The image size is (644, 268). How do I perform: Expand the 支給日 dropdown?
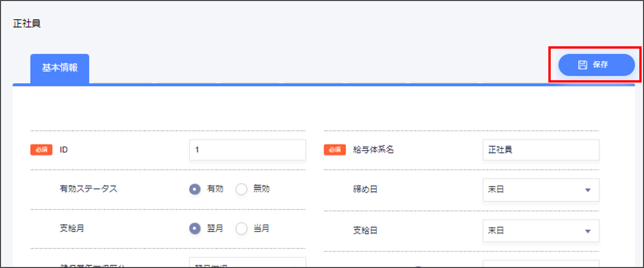541,231
